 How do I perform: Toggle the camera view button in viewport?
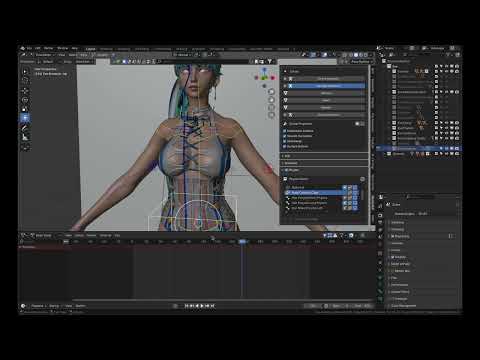pos(271,107)
